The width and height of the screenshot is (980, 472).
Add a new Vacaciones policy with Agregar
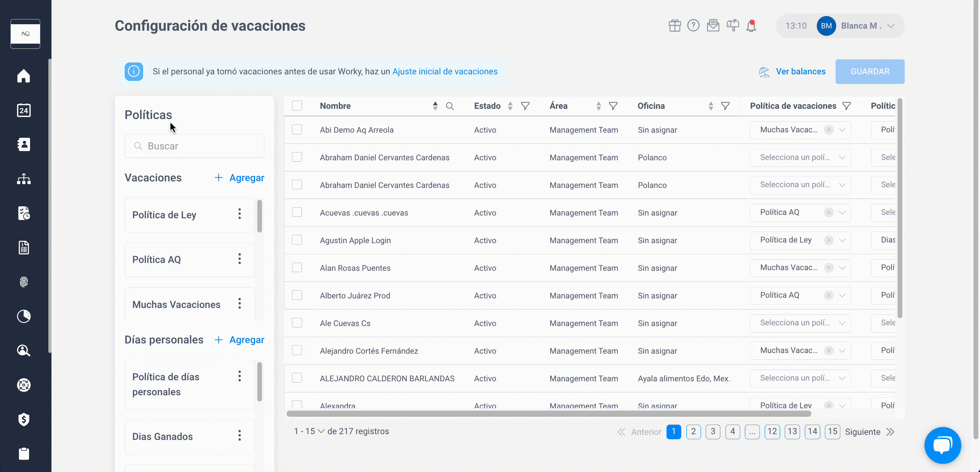tap(239, 178)
